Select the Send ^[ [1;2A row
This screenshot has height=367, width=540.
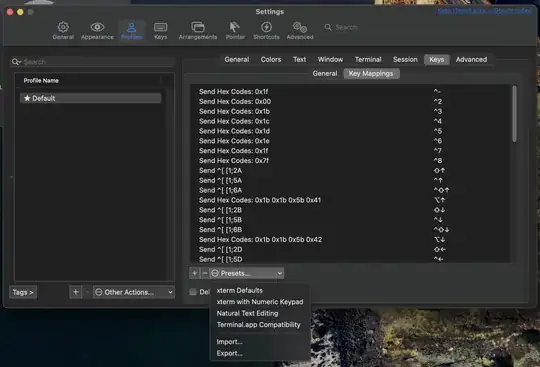pyautogui.click(x=351, y=170)
